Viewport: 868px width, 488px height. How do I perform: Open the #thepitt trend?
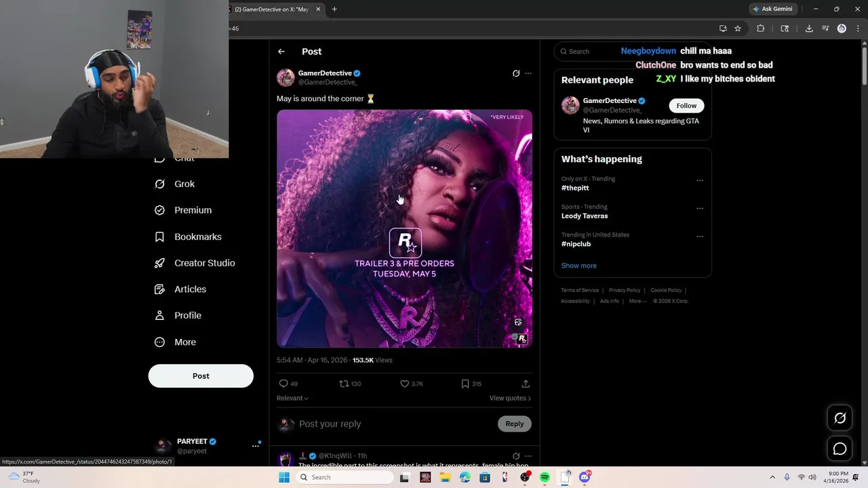pyautogui.click(x=575, y=188)
